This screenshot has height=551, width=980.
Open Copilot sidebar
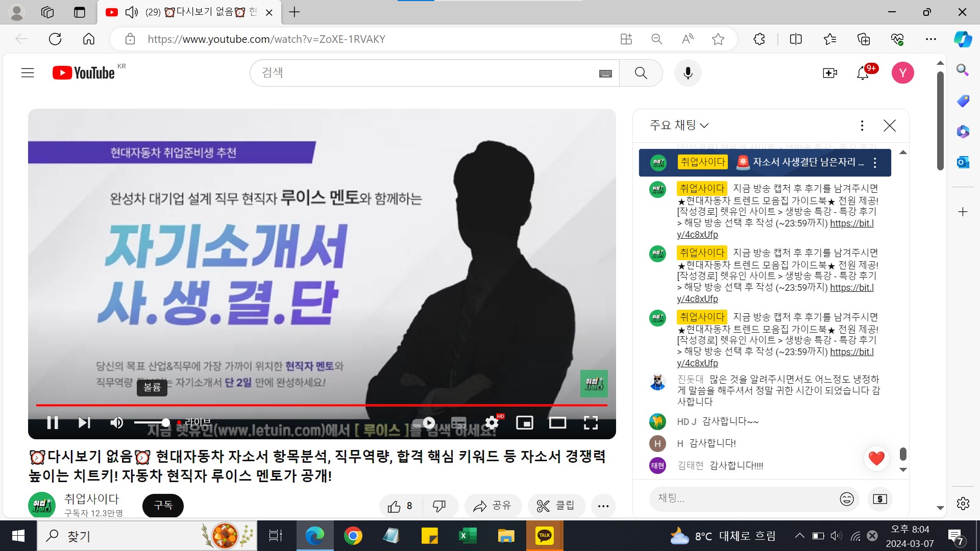pos(963,39)
